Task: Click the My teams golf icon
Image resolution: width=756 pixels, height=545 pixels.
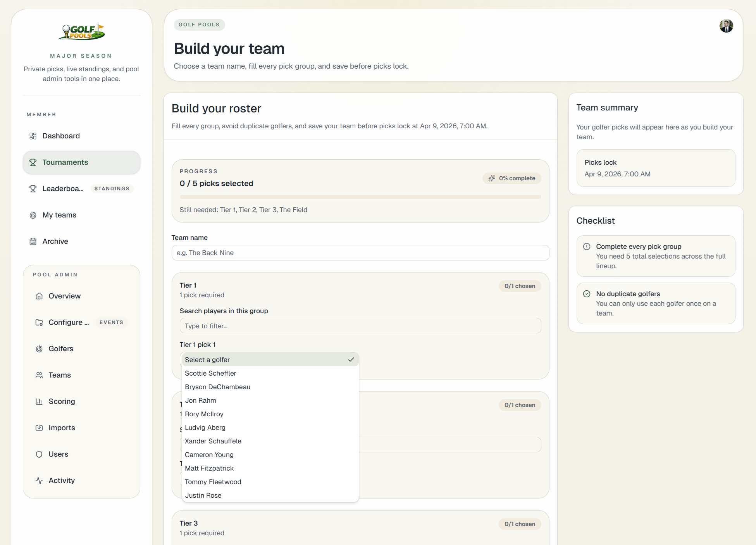Action: click(33, 215)
